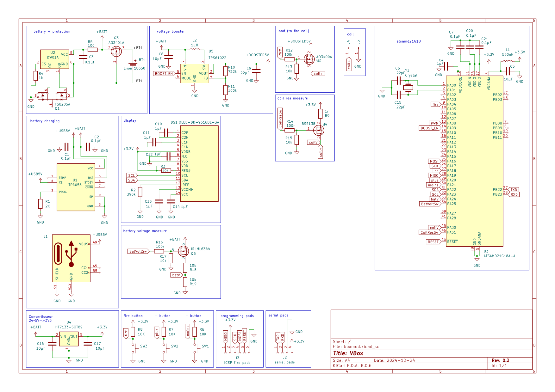Select the R2 390k resistor
The width and height of the screenshot is (555, 392).
coord(140,192)
